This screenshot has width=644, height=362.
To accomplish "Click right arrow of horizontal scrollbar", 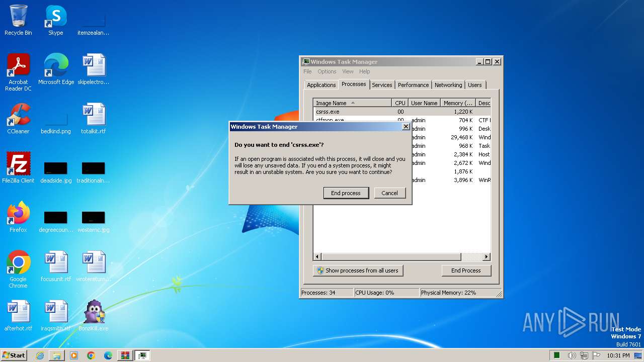I will (486, 257).
